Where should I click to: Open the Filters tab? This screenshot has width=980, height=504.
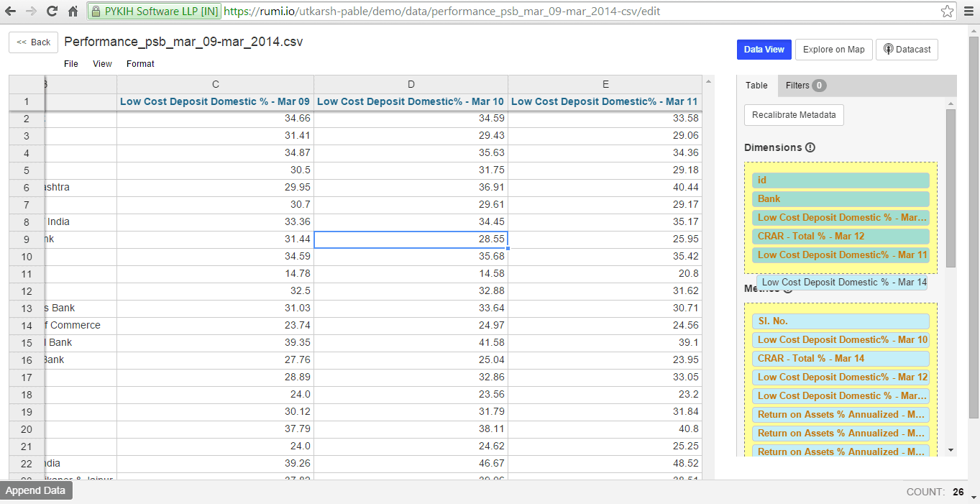pos(805,86)
